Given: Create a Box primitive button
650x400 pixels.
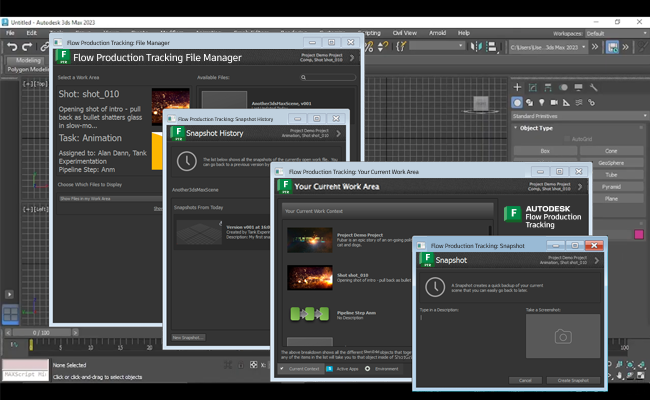Looking at the screenshot, I should [545, 151].
